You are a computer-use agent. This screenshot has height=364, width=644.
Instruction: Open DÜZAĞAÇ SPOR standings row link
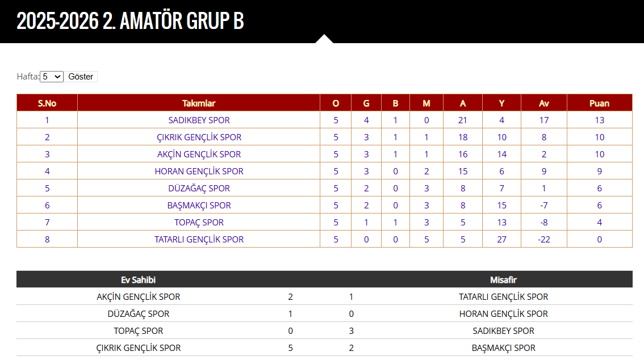coord(199,189)
